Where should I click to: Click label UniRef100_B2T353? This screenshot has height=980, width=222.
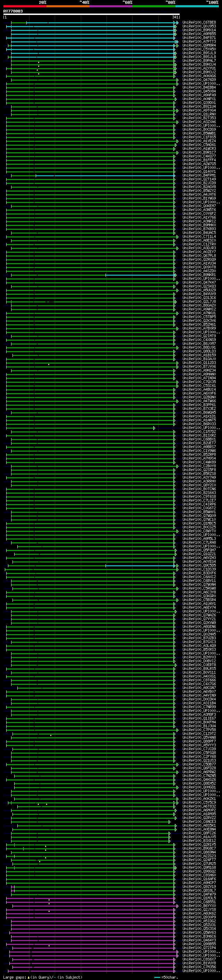click(x=199, y=118)
